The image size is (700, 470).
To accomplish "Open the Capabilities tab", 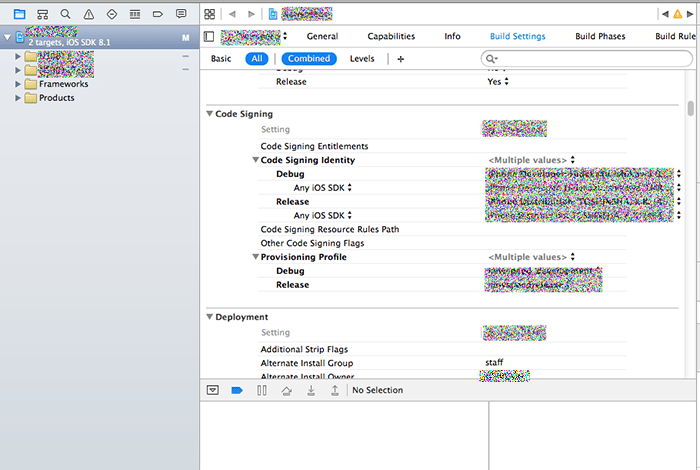I will [391, 36].
